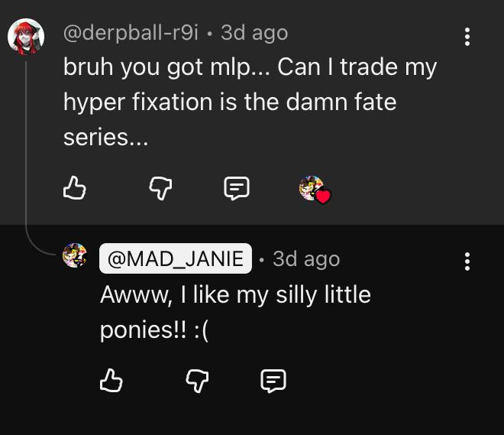Click the top comment's 3d ago timestamp

254,33
